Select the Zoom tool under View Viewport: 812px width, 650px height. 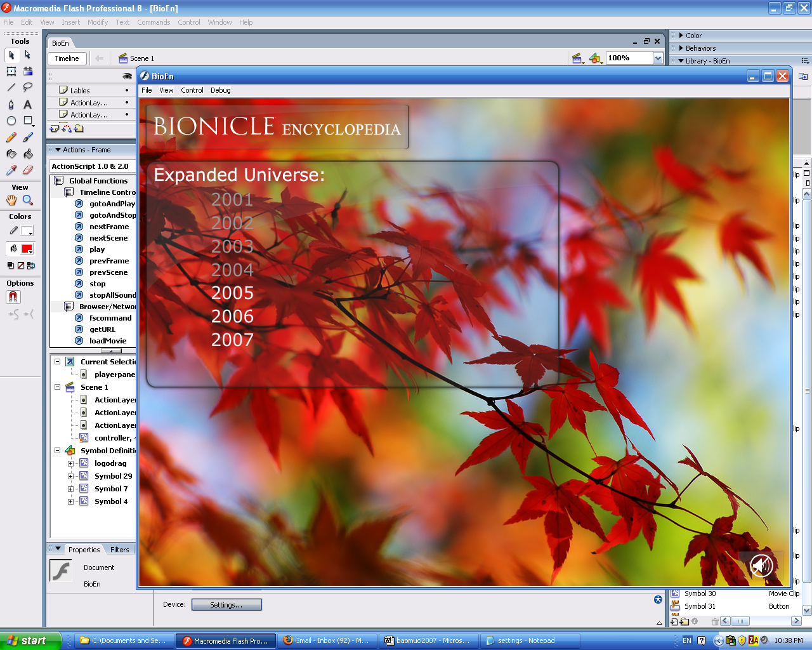pyautogui.click(x=28, y=199)
